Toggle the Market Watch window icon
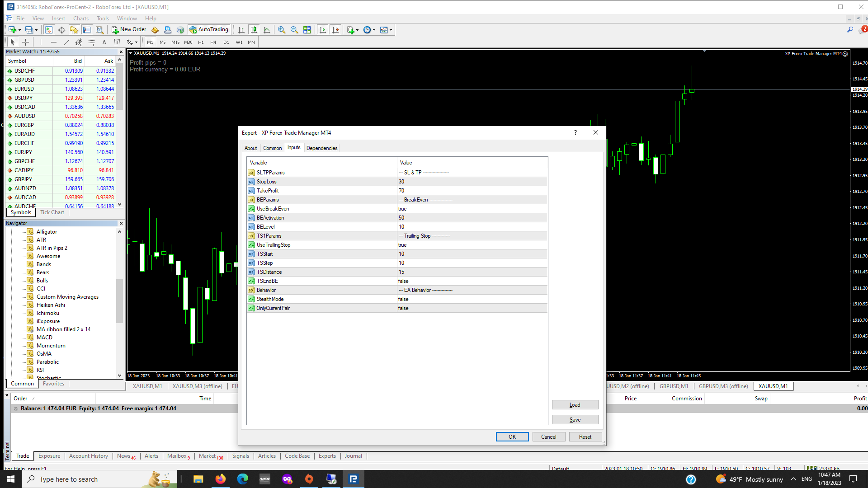Image resolution: width=868 pixels, height=488 pixels. tap(48, 30)
